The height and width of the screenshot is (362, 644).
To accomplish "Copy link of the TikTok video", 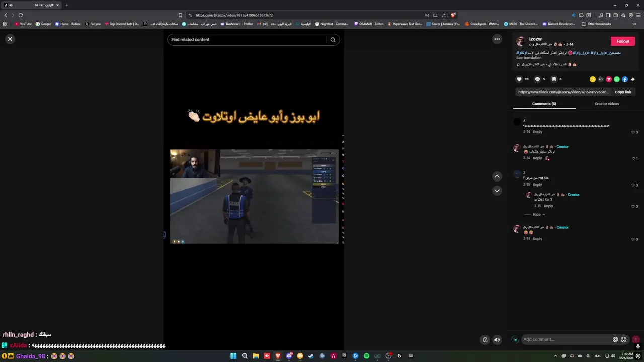I will [x=623, y=92].
